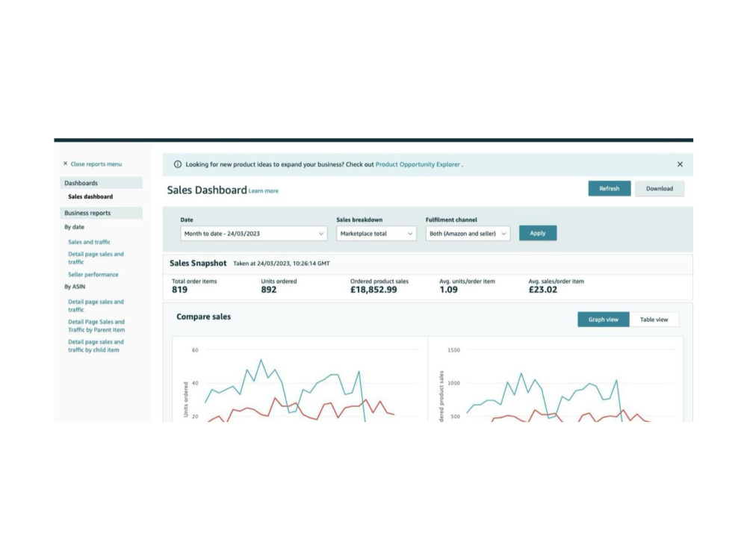Select Business reports section header
Image resolution: width=747 pixels, height=560 pixels.
[x=101, y=213]
